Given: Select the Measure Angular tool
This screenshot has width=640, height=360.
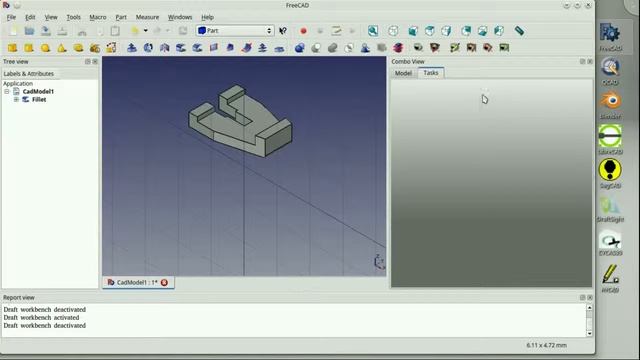Looking at the screenshot, I should (435, 48).
